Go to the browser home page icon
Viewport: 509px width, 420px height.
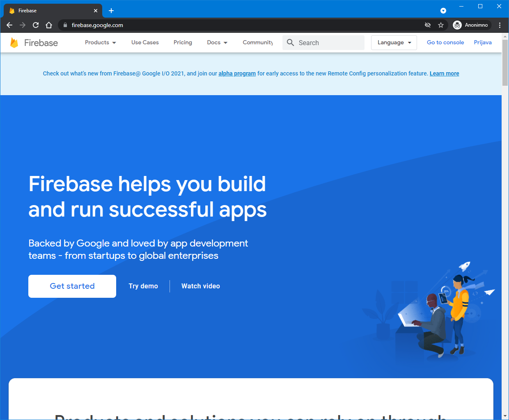[49, 25]
